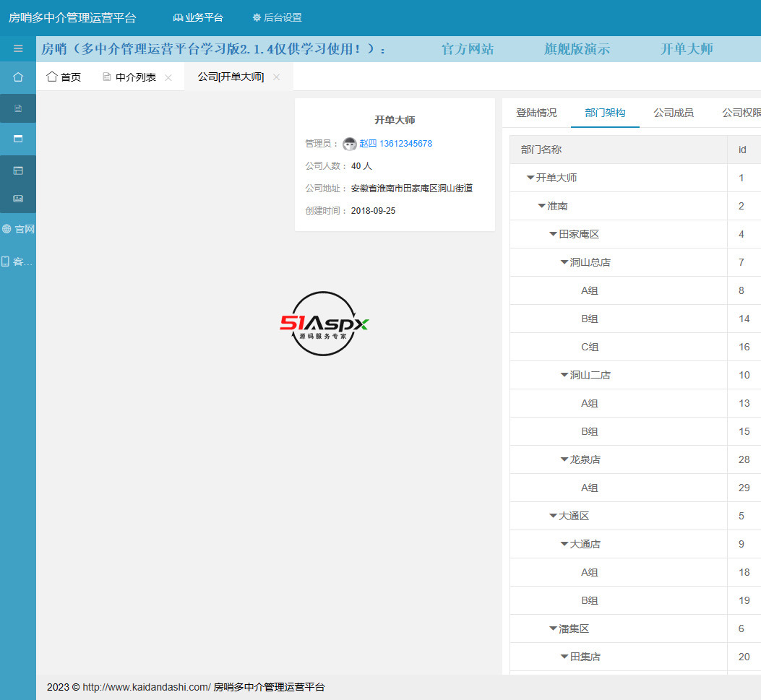
Task: Click the 51Aspx logo image
Action: (x=324, y=324)
